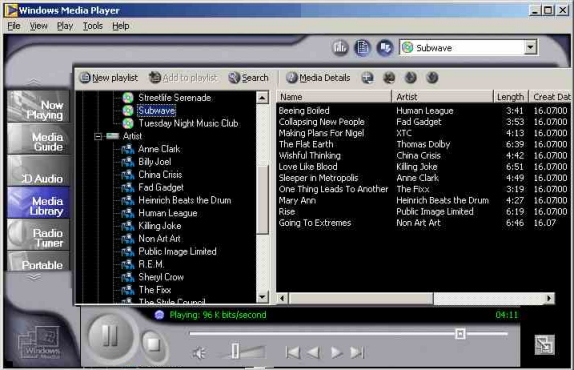Screen dimensions: 574x370
Task: Select Heinrich Beats the Drum artist in tree
Action: (184, 200)
